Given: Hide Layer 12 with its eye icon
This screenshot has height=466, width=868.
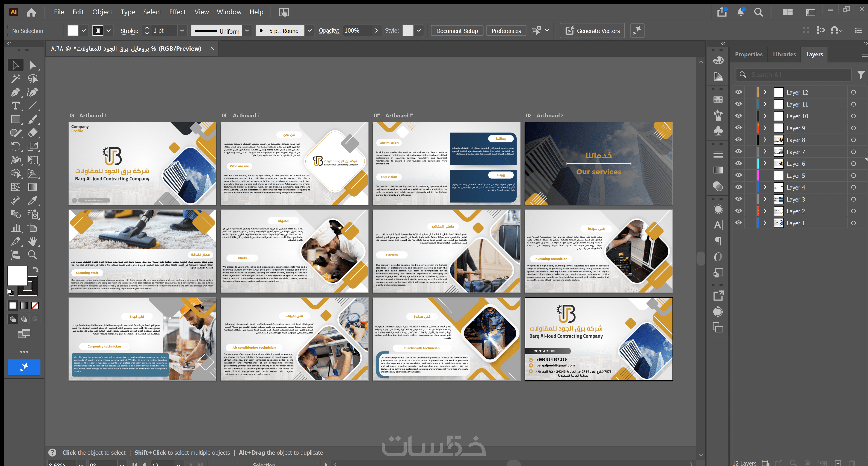Looking at the screenshot, I should 738,92.
